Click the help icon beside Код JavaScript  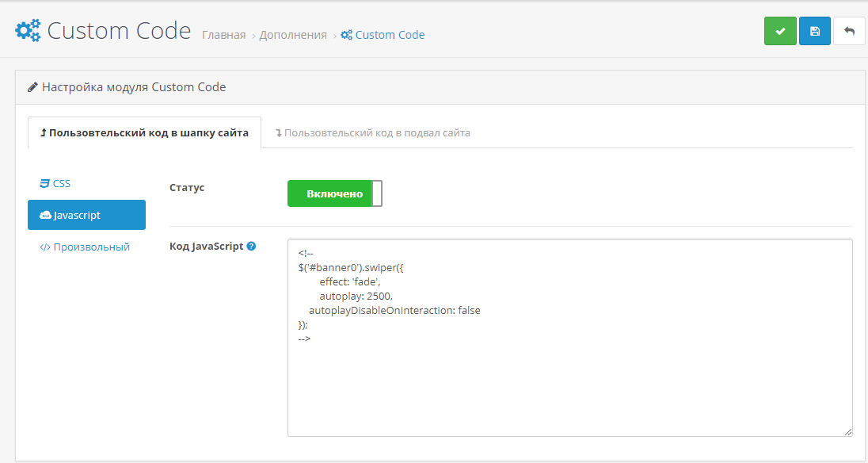(x=251, y=247)
